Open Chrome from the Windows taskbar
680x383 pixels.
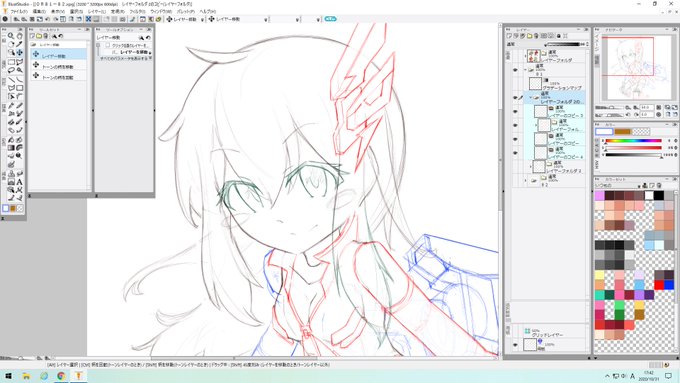tap(61, 376)
